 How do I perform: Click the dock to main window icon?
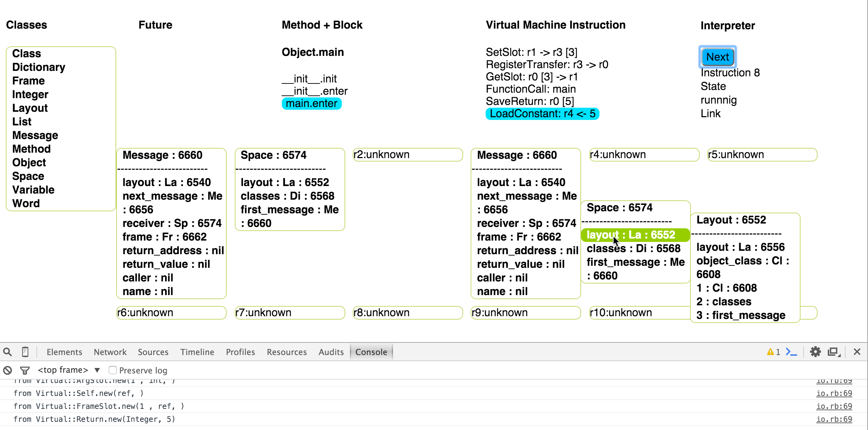(834, 352)
